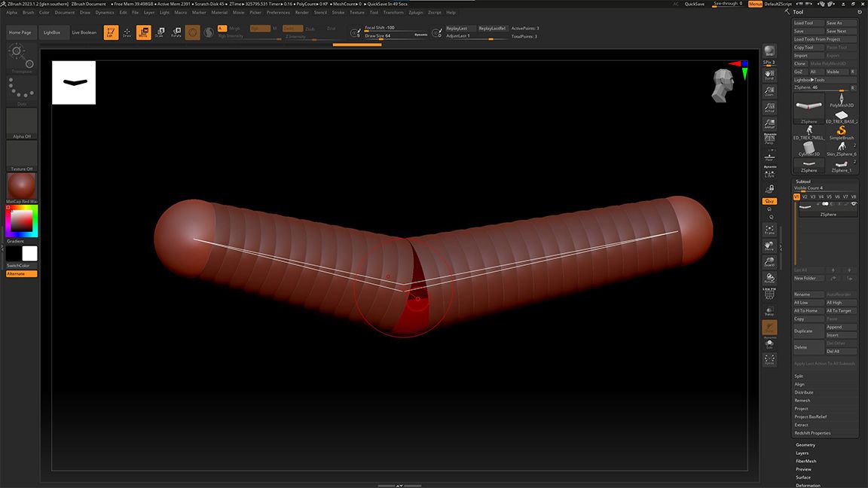
Task: Click the Append button in the Subtool panel
Action: coord(841,326)
